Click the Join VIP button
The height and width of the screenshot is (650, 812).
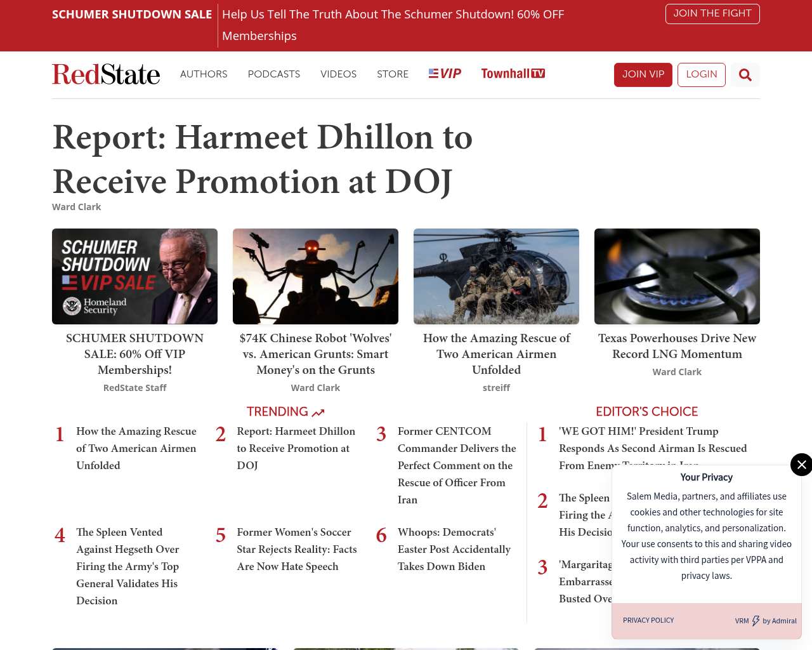click(643, 75)
